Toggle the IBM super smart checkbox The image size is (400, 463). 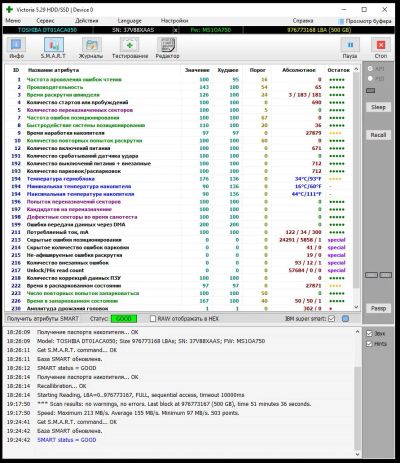click(x=331, y=319)
